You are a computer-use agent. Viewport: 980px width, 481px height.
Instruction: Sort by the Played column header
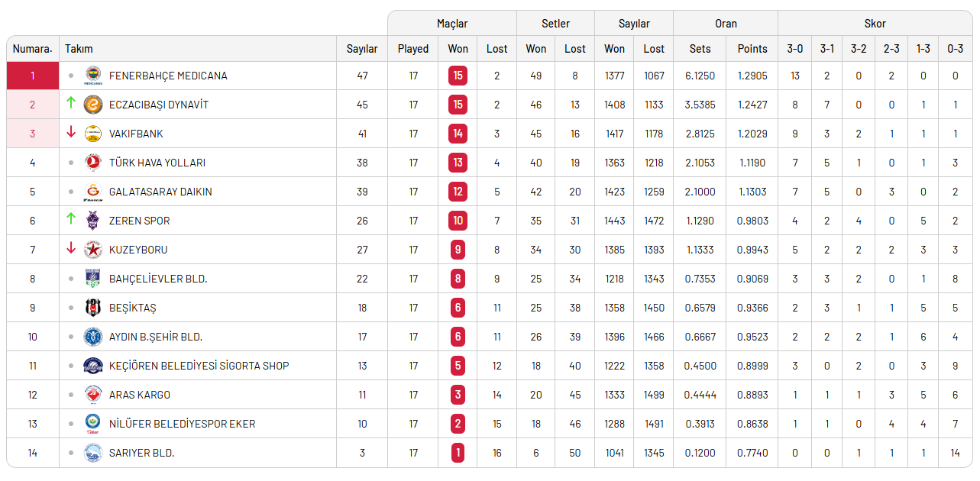tap(413, 49)
